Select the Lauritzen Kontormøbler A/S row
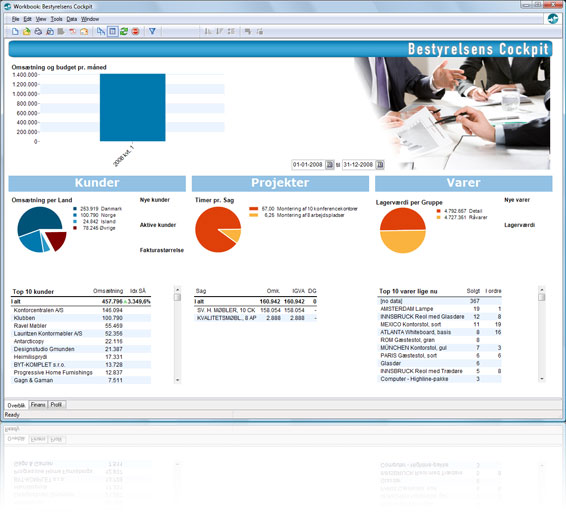Screen dimensions: 566x513 coord(81,334)
